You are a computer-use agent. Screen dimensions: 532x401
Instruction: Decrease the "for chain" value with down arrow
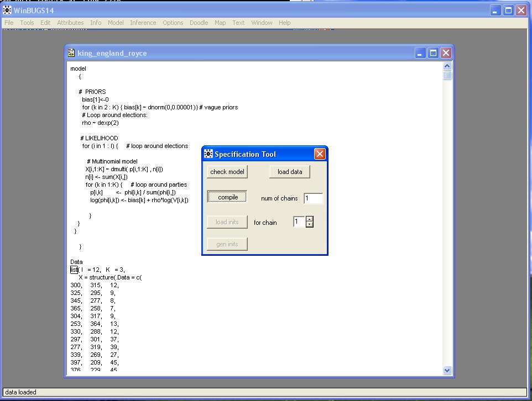click(x=310, y=225)
